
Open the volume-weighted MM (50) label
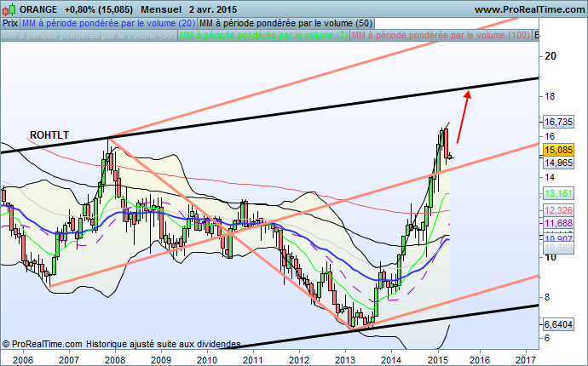[x=285, y=23]
